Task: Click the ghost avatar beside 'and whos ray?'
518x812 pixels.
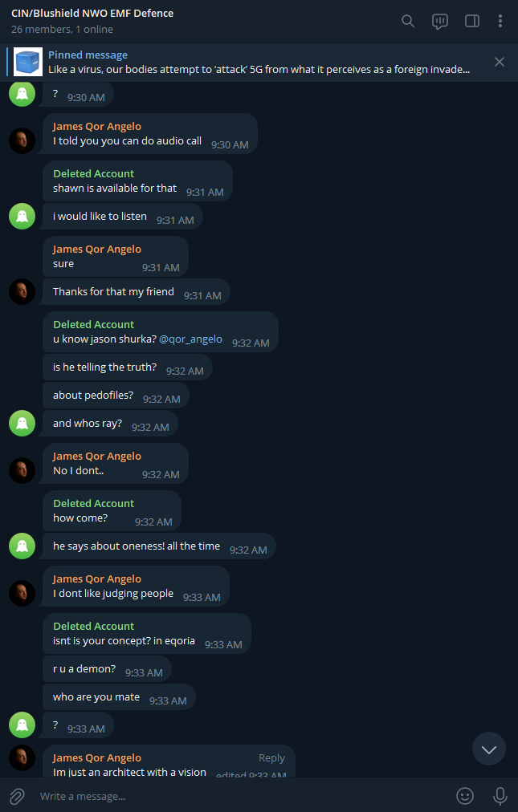Action: (22, 423)
